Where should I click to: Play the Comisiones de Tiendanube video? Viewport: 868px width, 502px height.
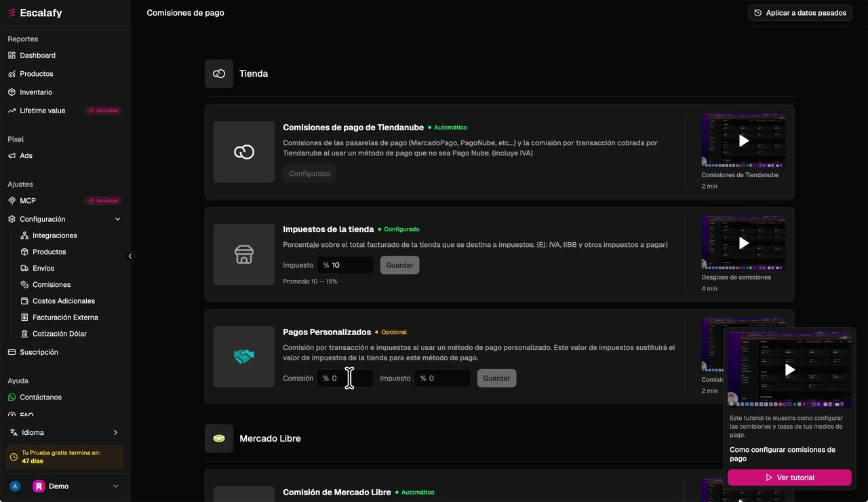[744, 140]
